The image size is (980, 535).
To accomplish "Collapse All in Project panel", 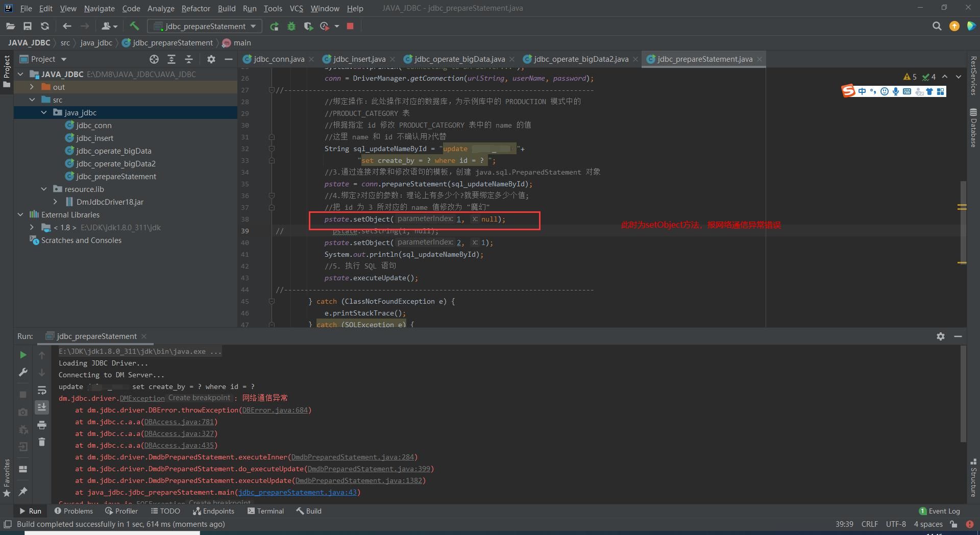I will pos(189,59).
